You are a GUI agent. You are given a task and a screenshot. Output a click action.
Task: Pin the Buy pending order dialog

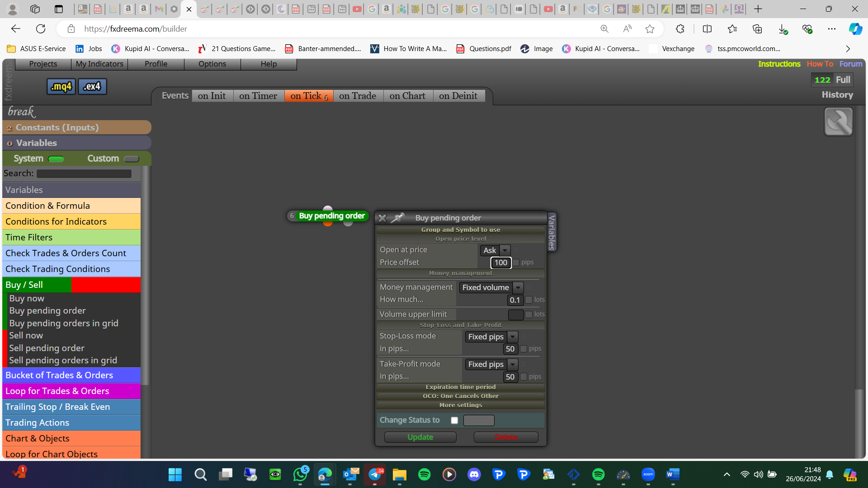click(x=397, y=218)
